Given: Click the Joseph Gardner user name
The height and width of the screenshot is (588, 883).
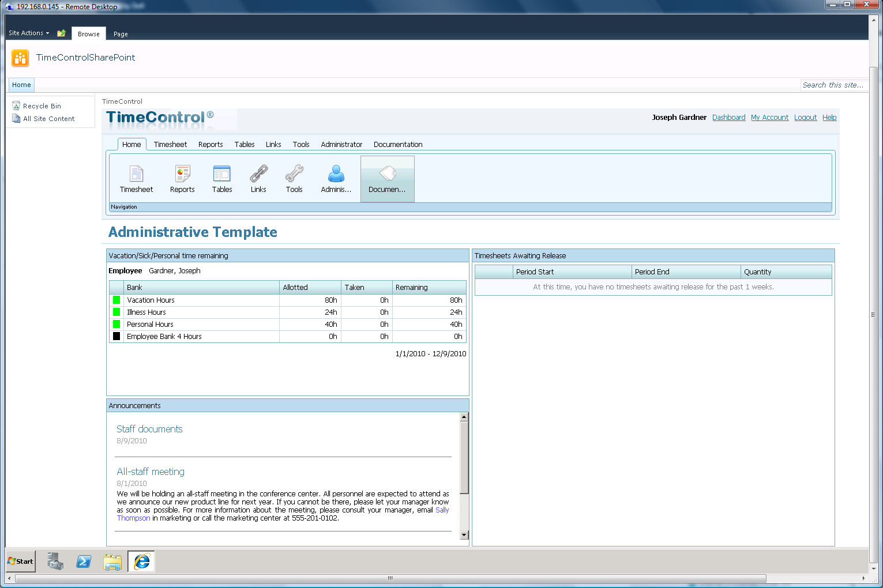Looking at the screenshot, I should click(x=679, y=118).
